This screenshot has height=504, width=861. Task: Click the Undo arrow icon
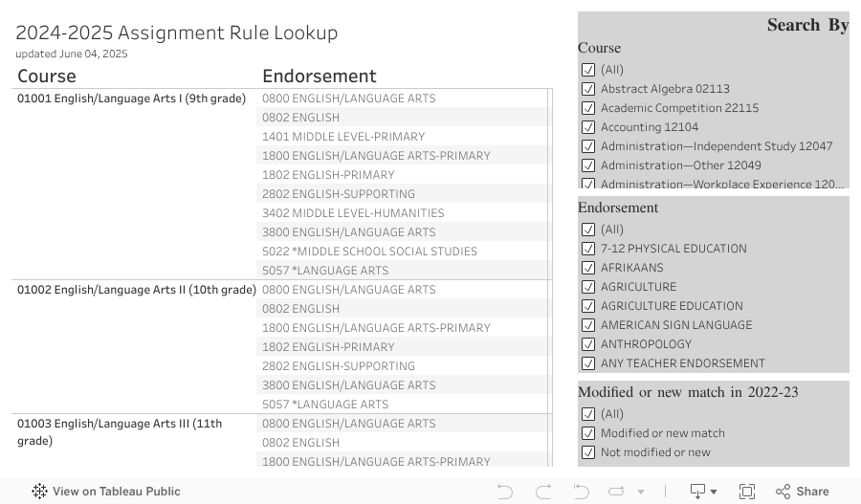505,492
